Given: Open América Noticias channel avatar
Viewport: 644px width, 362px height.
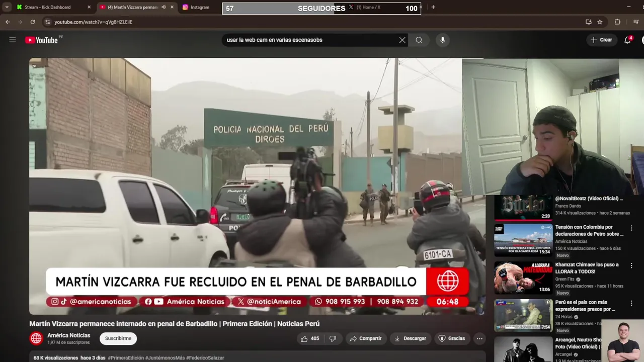Looking at the screenshot, I should [36, 338].
